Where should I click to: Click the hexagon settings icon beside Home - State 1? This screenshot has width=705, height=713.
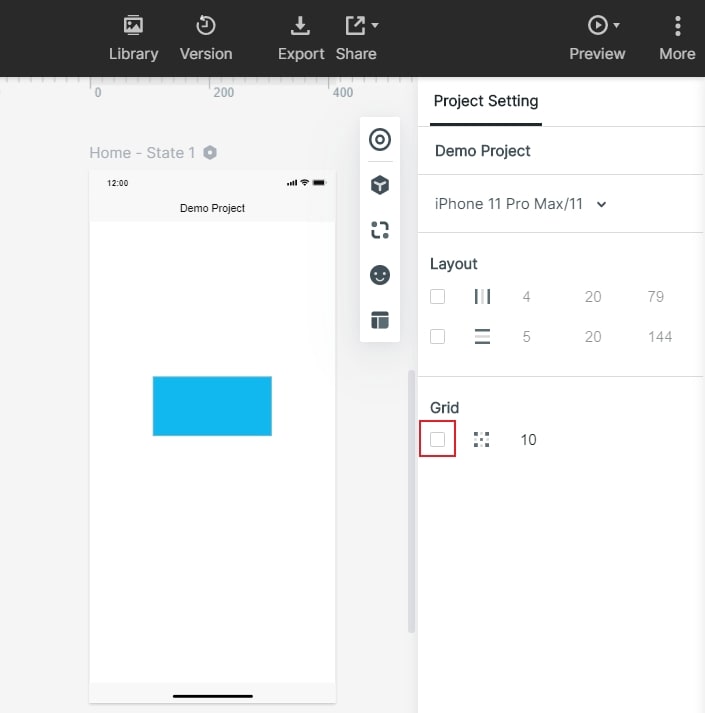[x=210, y=153]
